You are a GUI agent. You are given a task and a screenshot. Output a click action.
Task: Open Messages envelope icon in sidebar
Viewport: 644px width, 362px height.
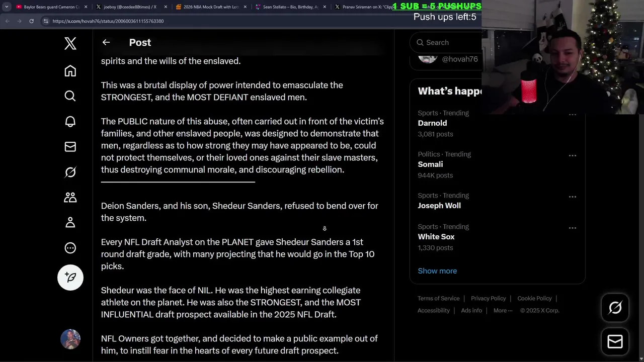pyautogui.click(x=70, y=146)
